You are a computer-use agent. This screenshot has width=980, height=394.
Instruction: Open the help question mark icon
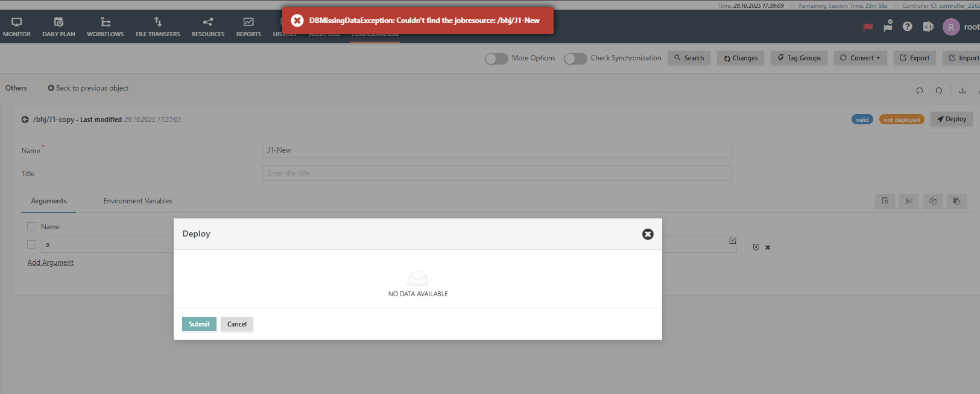coord(907,27)
